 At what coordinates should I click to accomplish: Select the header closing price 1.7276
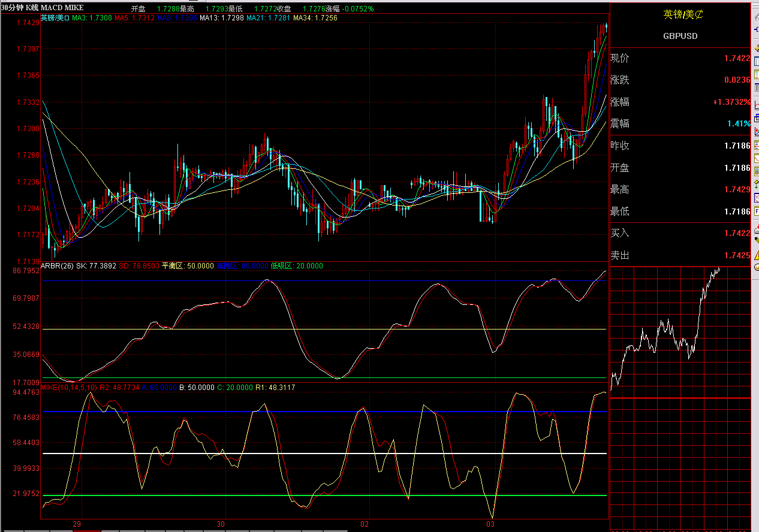314,9
